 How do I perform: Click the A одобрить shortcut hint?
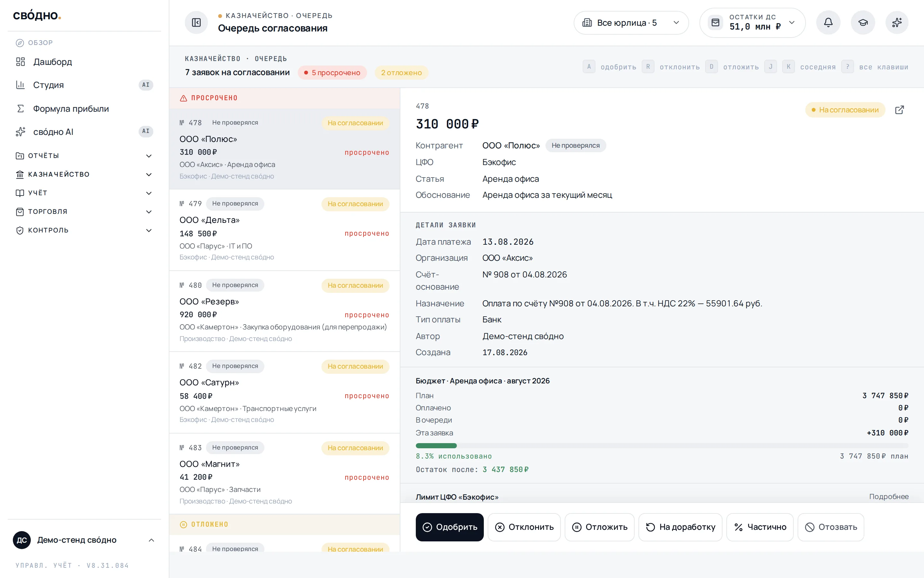[x=610, y=67]
